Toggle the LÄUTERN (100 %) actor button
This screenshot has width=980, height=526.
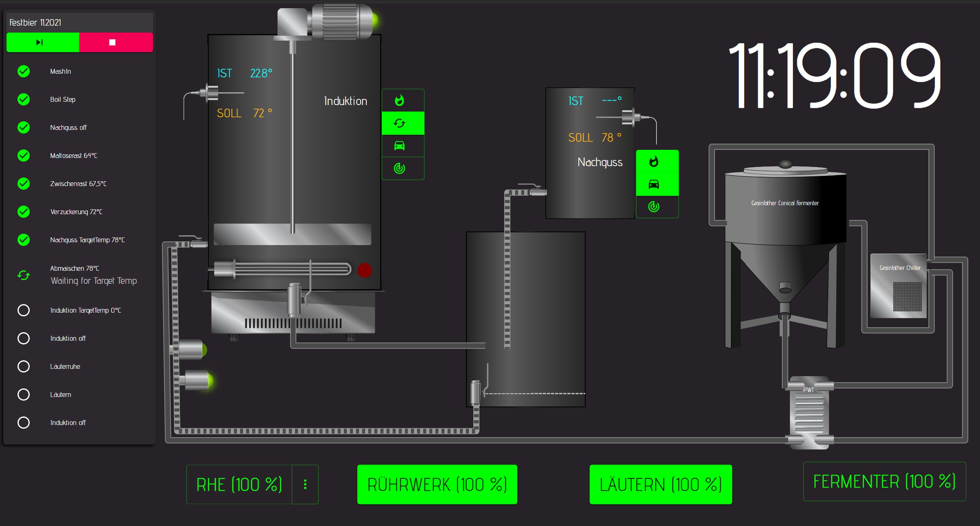661,484
